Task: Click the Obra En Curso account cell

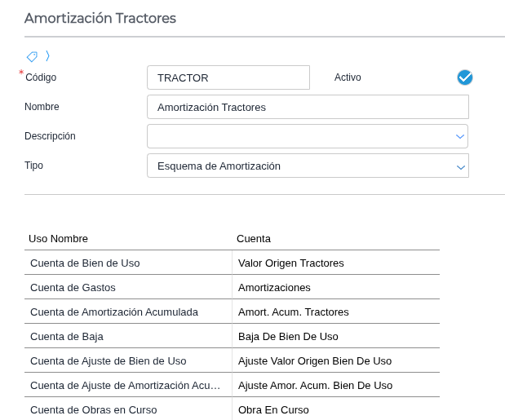Action: pos(273,409)
